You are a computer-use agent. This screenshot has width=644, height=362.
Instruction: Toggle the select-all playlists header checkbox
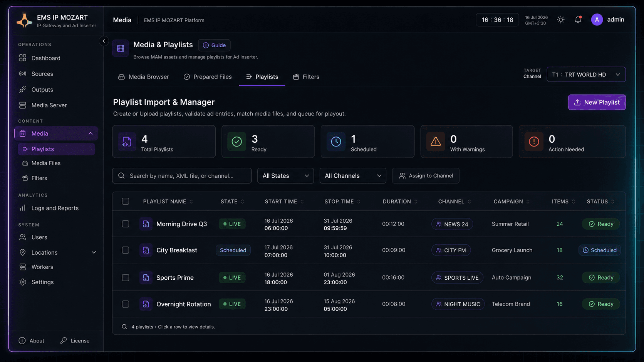pos(126,201)
